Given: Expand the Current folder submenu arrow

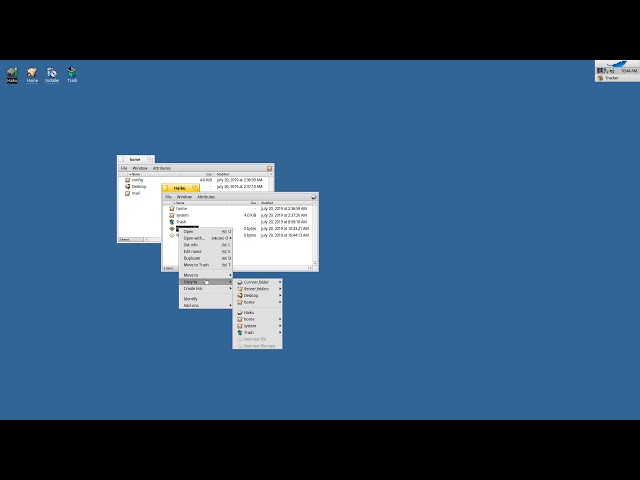Looking at the screenshot, I should [280, 282].
